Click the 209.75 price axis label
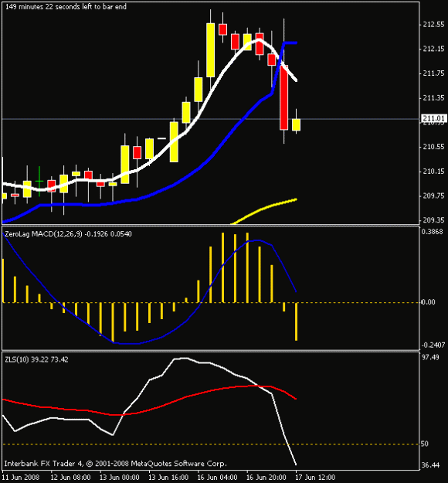Image resolution: width=448 pixels, height=483 pixels. pyautogui.click(x=433, y=196)
